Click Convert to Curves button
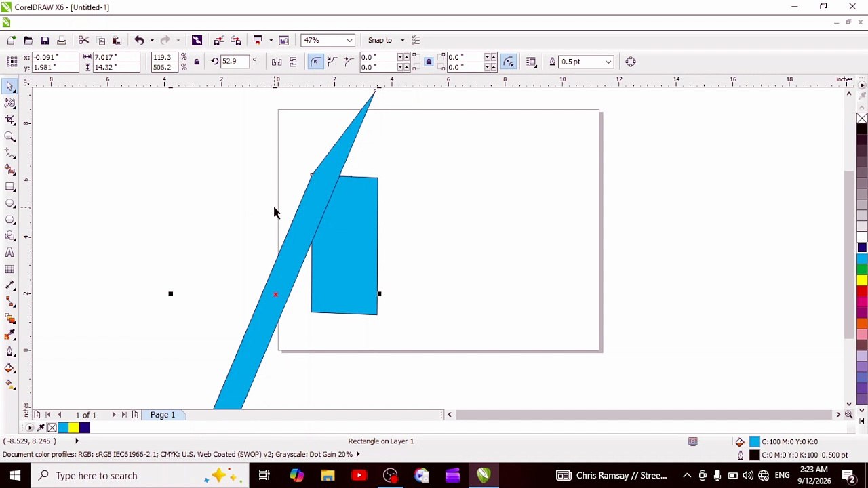The height and width of the screenshot is (488, 868). click(631, 62)
